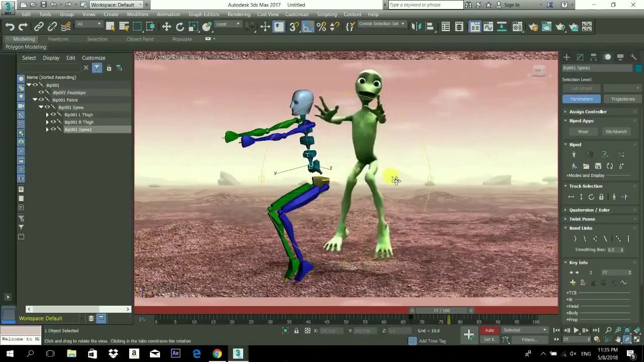644x362 pixels.
Task: Open the Align tool
Action: 429,27
